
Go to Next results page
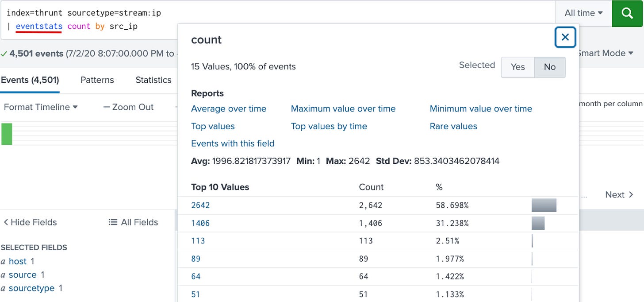pyautogui.click(x=619, y=195)
